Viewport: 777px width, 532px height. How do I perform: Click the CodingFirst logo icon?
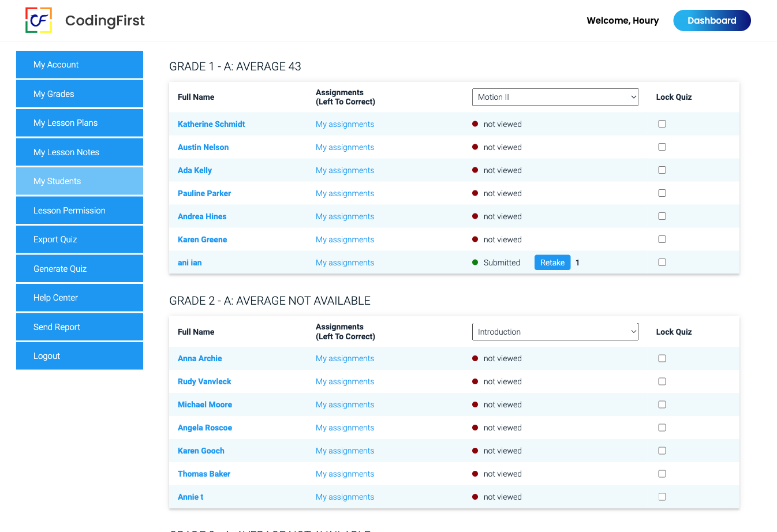[x=39, y=20]
